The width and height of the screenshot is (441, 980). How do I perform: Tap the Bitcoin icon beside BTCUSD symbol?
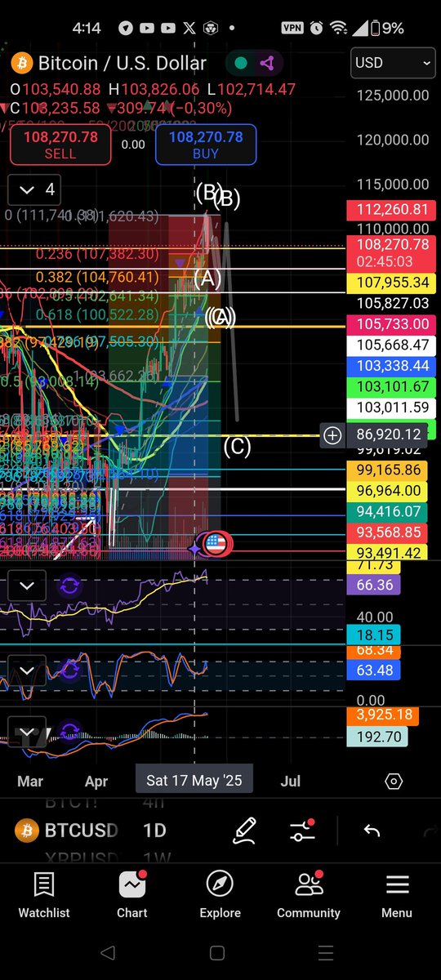point(26,831)
